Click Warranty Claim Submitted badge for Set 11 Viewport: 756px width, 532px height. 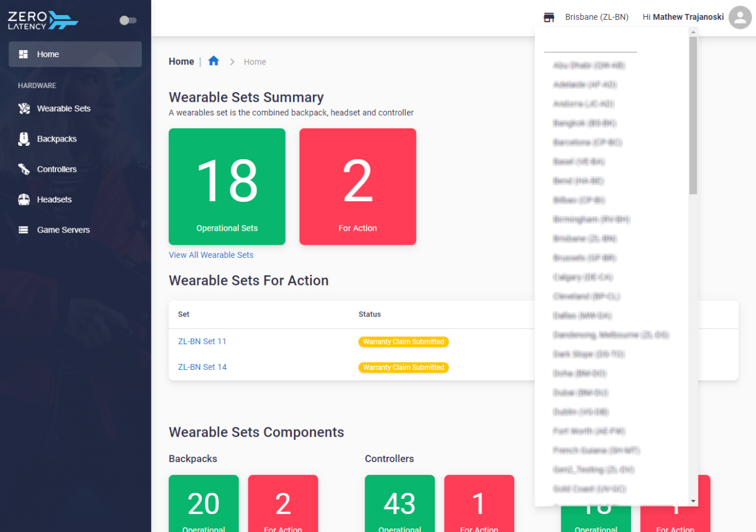[403, 342]
